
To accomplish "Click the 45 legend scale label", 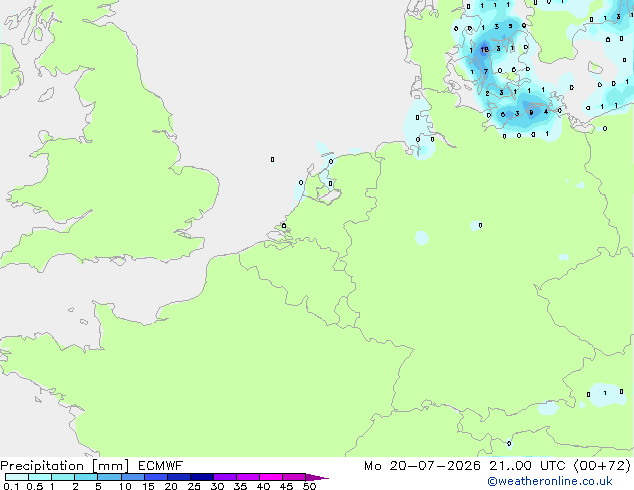I will click(x=286, y=486).
